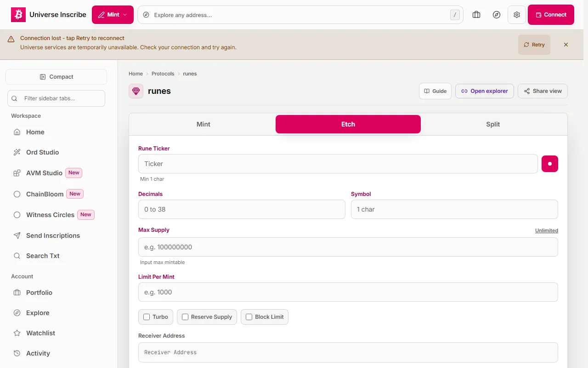Select the Etch tab
The width and height of the screenshot is (588, 368).
pyautogui.click(x=348, y=124)
